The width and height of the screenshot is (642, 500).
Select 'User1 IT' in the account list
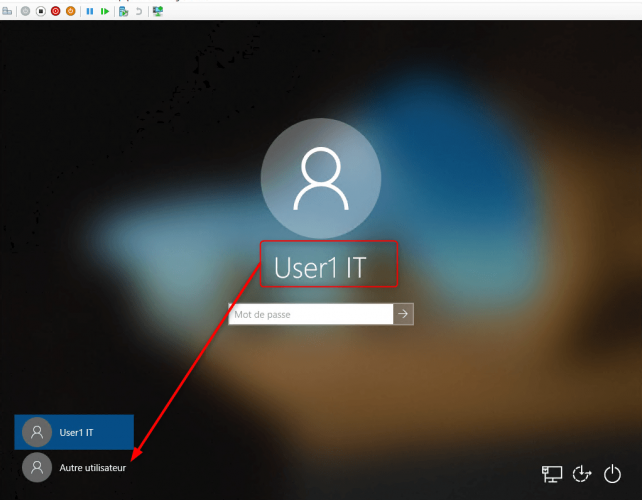click(x=75, y=433)
